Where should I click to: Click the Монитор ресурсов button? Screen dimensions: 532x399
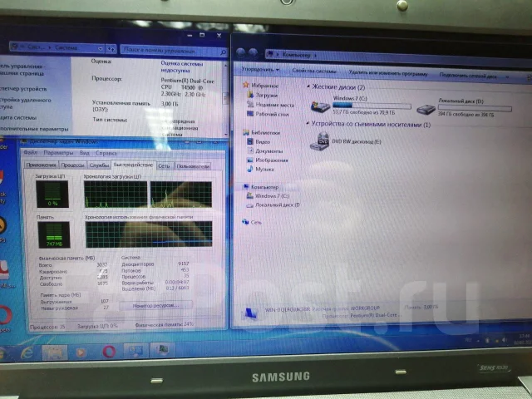tap(155, 305)
